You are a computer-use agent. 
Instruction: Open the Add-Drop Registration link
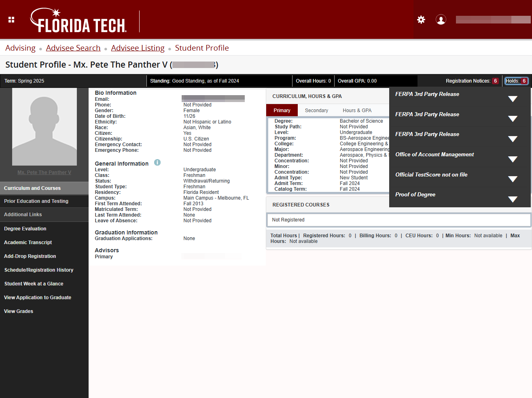pos(30,256)
